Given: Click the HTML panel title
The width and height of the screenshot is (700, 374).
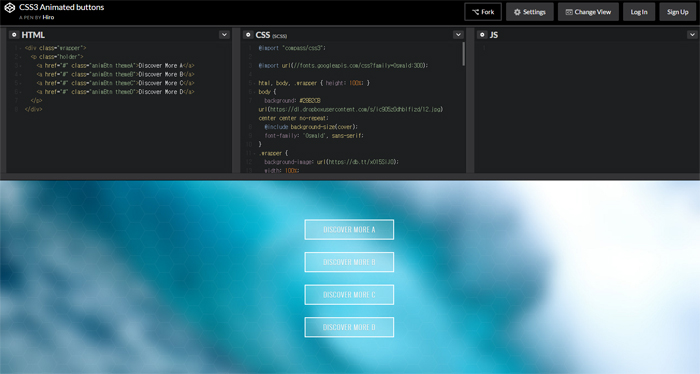Looking at the screenshot, I should (33, 35).
